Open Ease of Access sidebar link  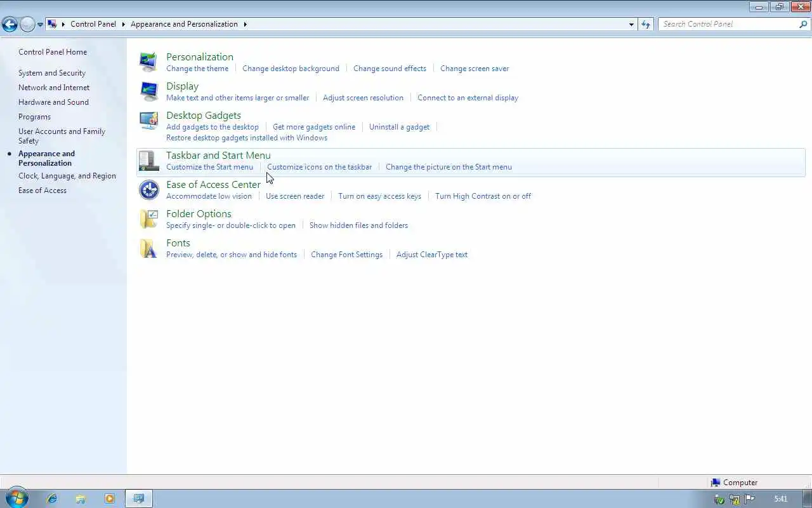[x=43, y=190]
